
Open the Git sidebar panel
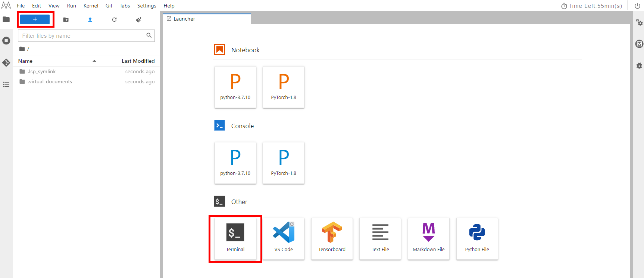coord(6,62)
